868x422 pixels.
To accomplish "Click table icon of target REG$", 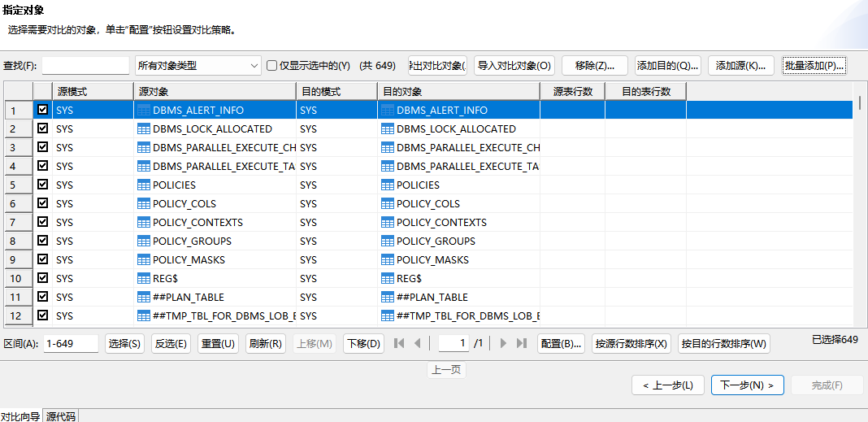I will point(388,278).
